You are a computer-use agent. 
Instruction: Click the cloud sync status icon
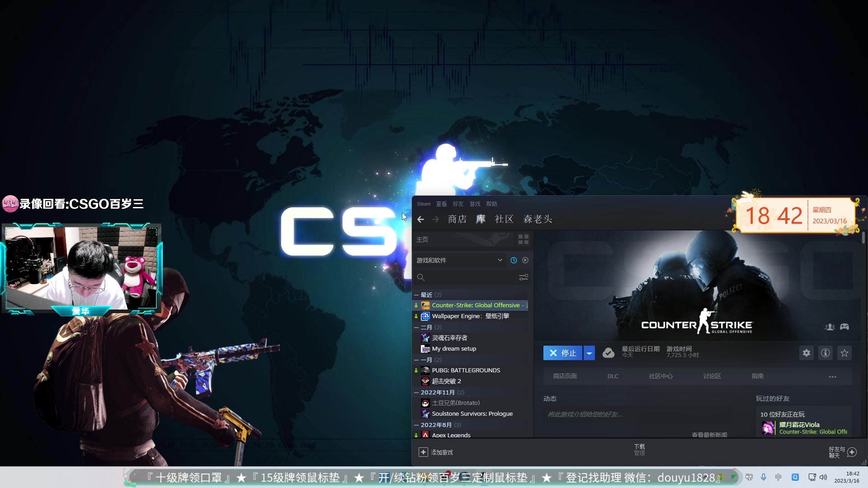[609, 353]
